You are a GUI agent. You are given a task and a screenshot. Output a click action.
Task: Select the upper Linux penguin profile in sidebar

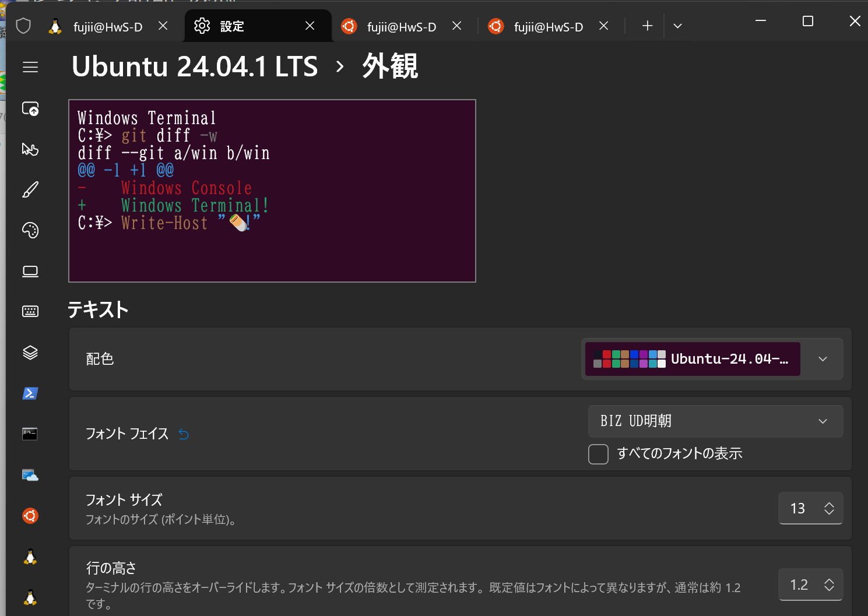(30, 557)
